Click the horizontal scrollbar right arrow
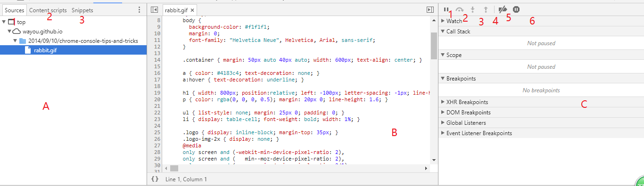 point(427,168)
